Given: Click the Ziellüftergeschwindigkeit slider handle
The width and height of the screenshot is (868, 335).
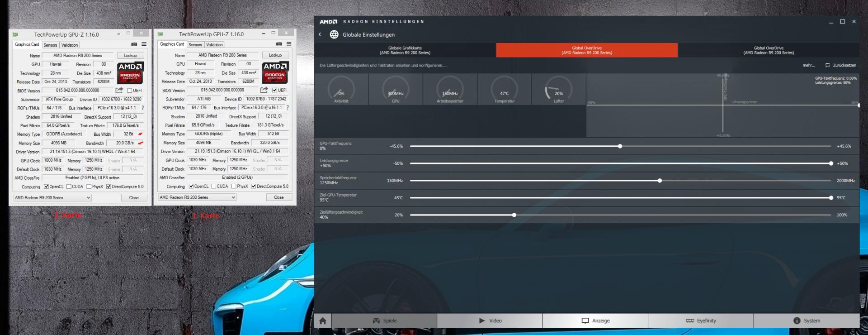Looking at the screenshot, I should click(514, 215).
